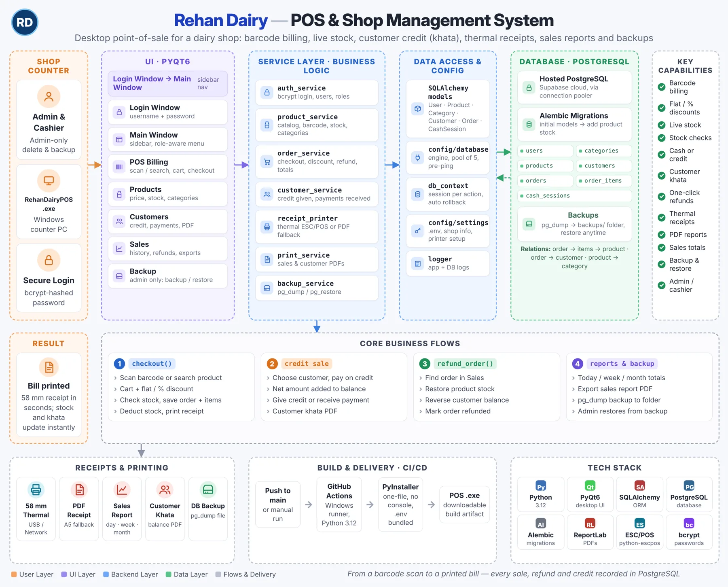Click the green Data Layer legend swatch
This screenshot has width=728, height=587.
pos(168,574)
